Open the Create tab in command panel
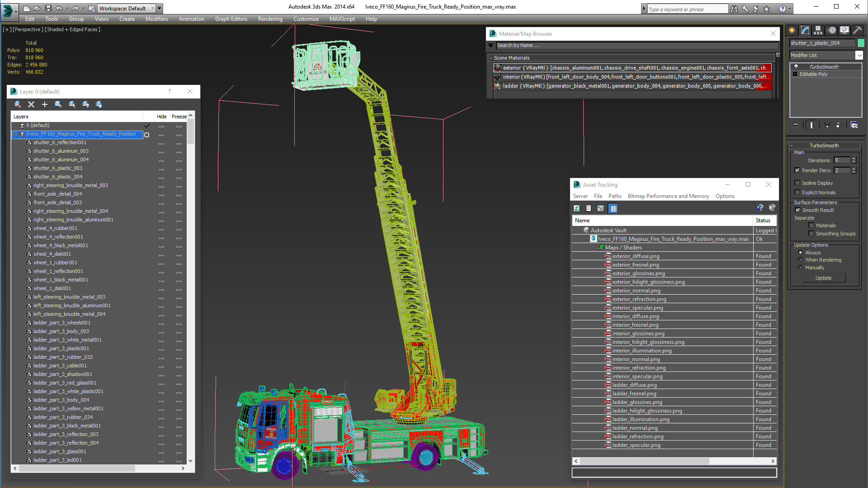 [792, 30]
